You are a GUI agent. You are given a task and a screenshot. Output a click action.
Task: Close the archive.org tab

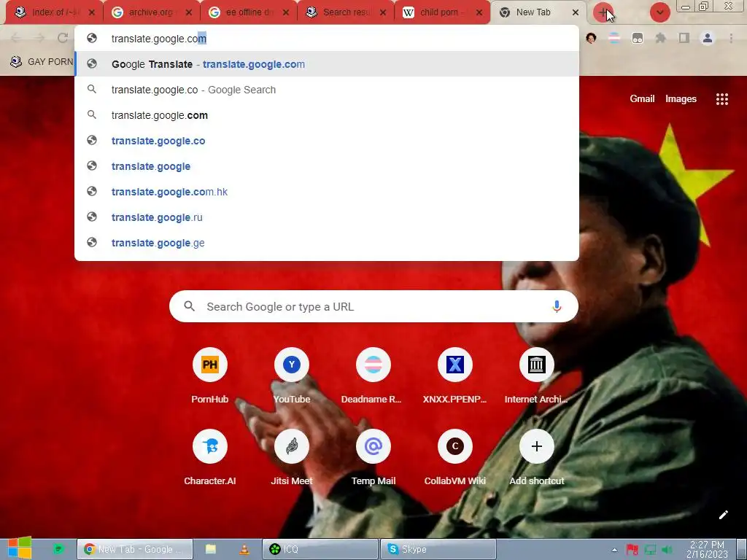(189, 13)
